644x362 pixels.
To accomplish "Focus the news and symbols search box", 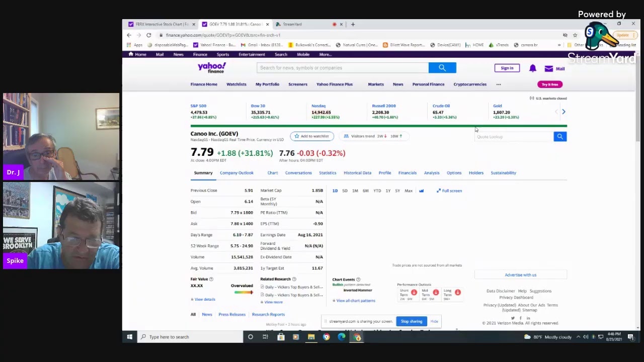I will (343, 68).
